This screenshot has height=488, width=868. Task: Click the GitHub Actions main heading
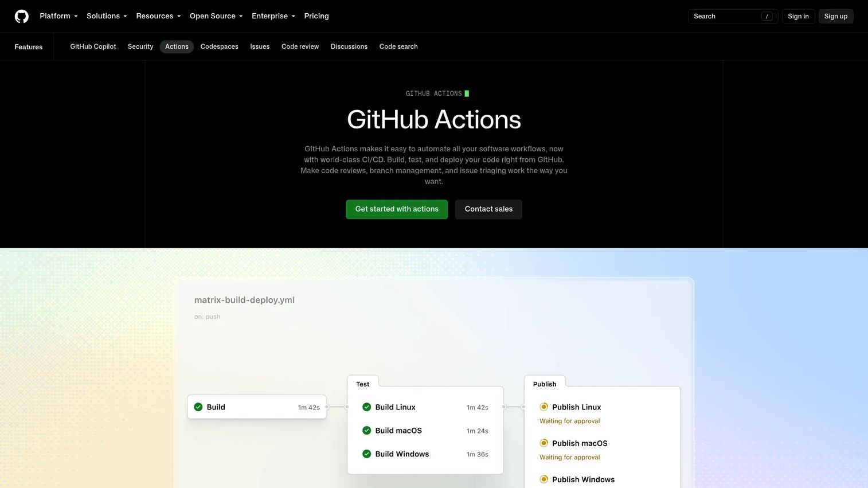pos(434,120)
